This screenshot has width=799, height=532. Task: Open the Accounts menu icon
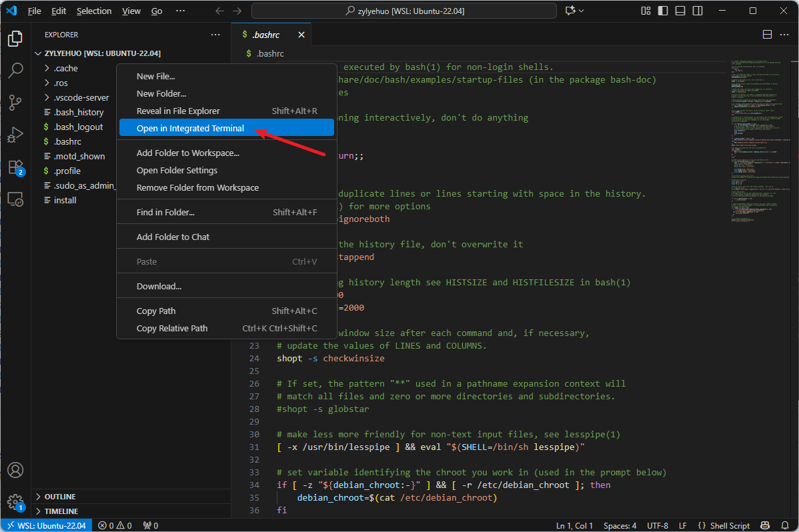[15, 470]
